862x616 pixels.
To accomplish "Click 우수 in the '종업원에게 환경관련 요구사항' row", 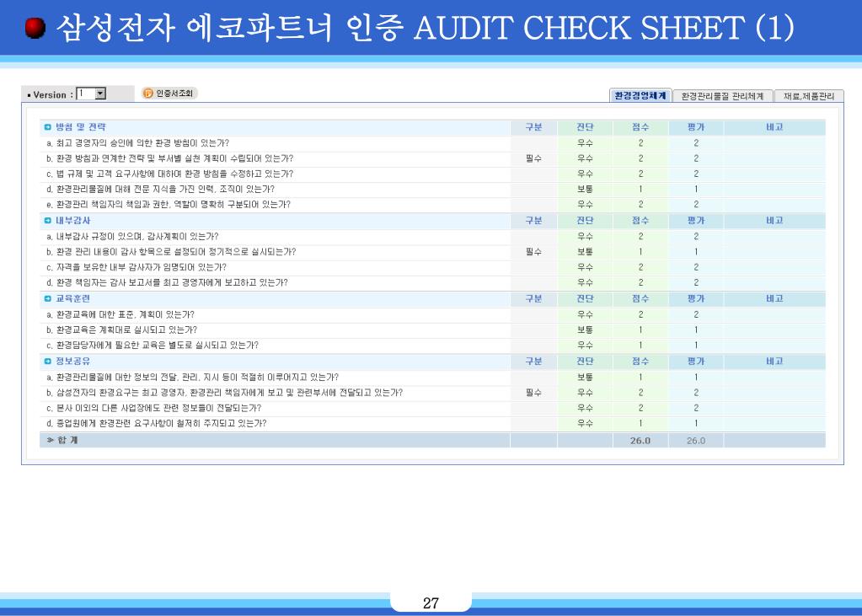I will coord(585,424).
